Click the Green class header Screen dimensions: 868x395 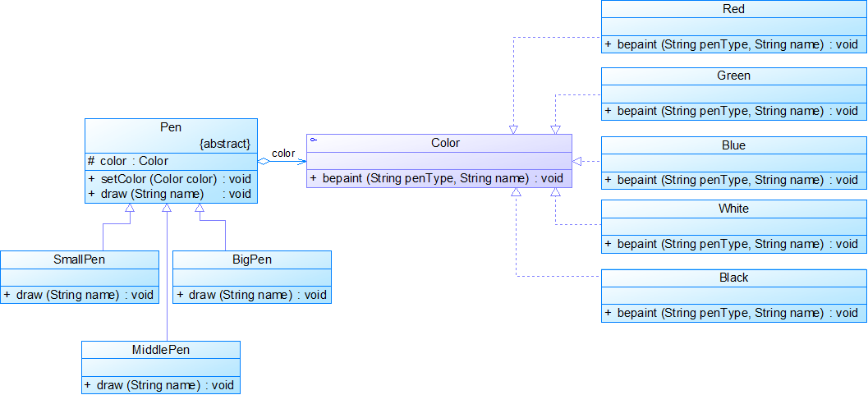click(x=733, y=76)
